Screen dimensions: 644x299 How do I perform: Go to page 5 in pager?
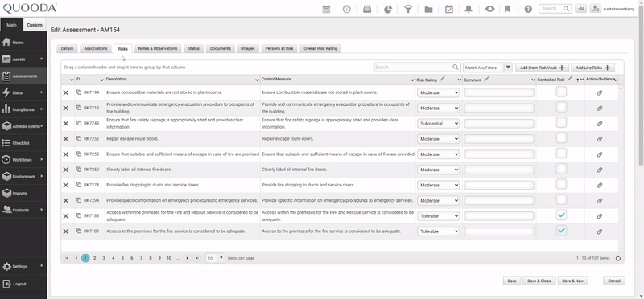122,258
